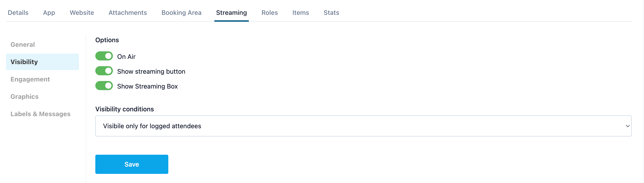
Task: Disable Show streaming button toggle
Action: pos(104,71)
